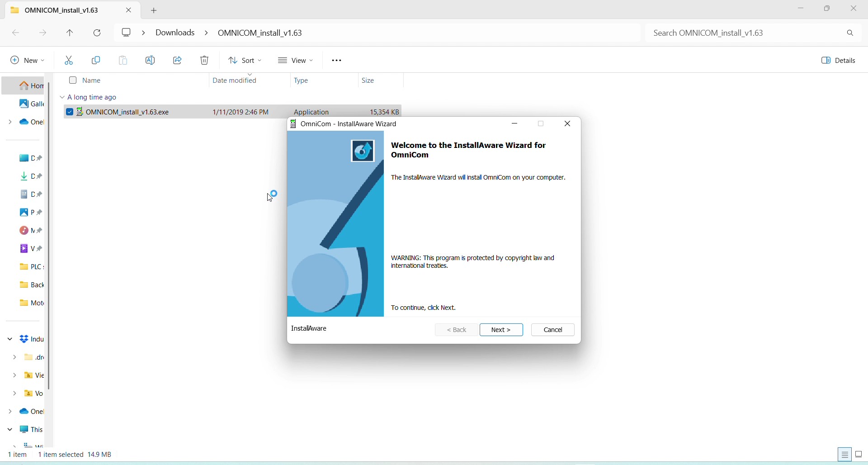Click the Share icon in toolbar
The height and width of the screenshot is (465, 868).
(x=178, y=61)
